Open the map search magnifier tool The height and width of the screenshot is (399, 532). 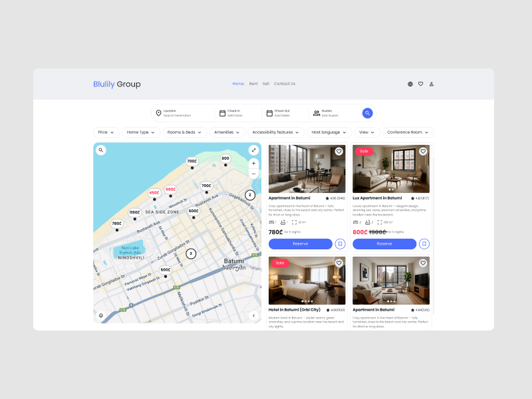pos(100,150)
